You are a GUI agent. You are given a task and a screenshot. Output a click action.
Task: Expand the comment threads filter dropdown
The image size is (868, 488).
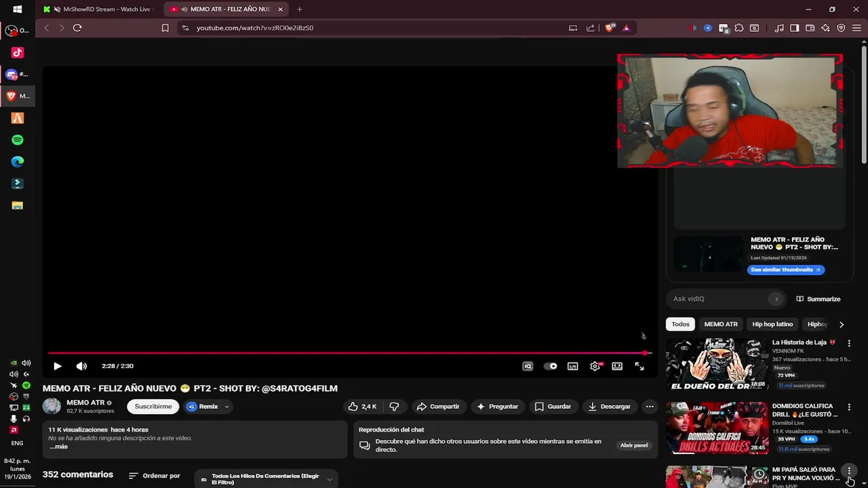[x=266, y=479]
